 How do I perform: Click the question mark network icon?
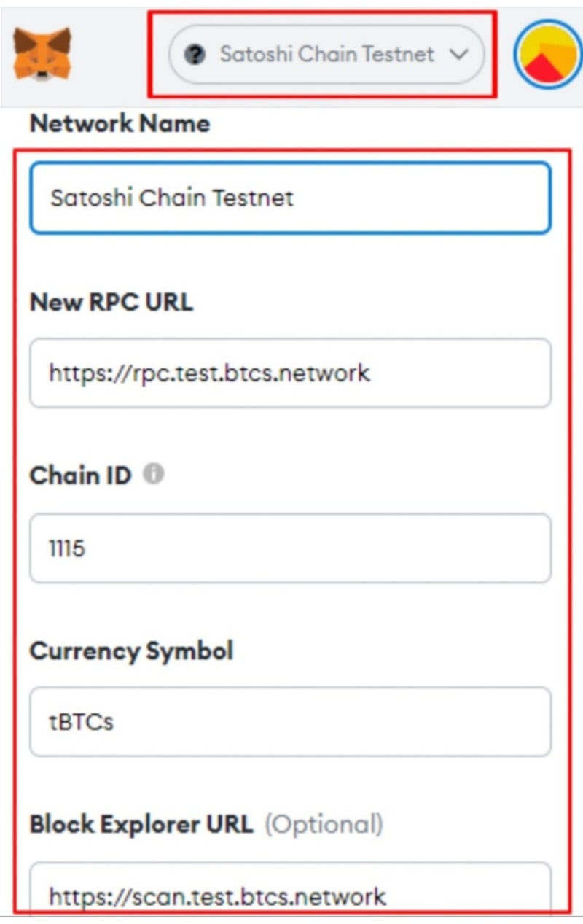click(x=195, y=54)
